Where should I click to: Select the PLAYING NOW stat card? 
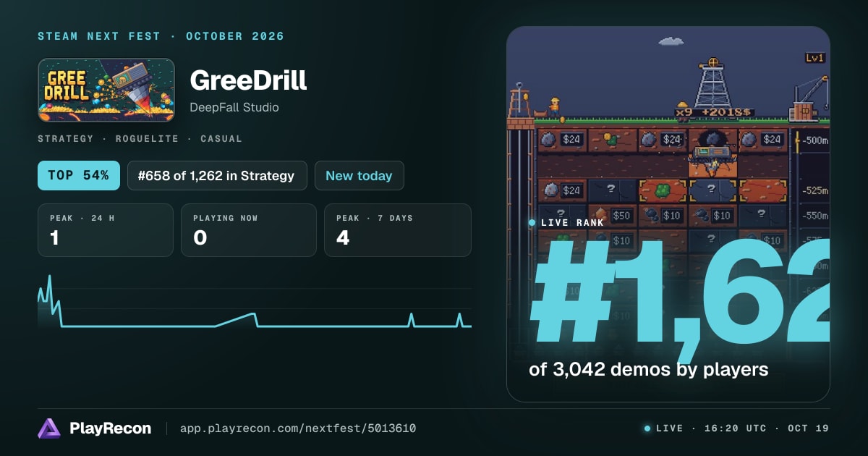click(249, 230)
